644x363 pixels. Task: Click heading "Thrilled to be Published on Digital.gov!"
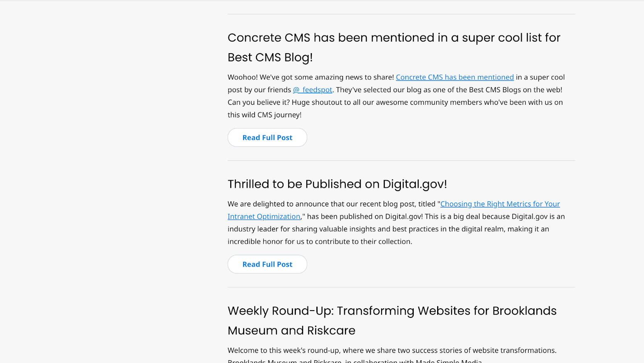[337, 184]
